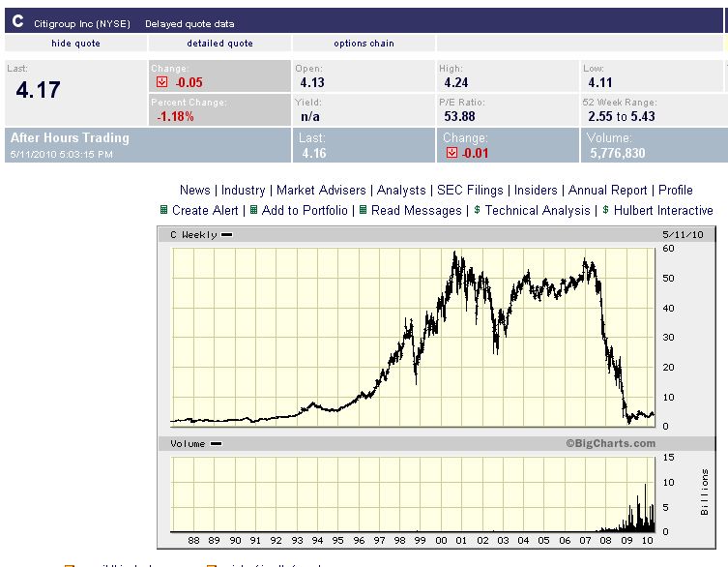This screenshot has width=728, height=567.
Task: Click the open price 4.13
Action: click(x=312, y=82)
